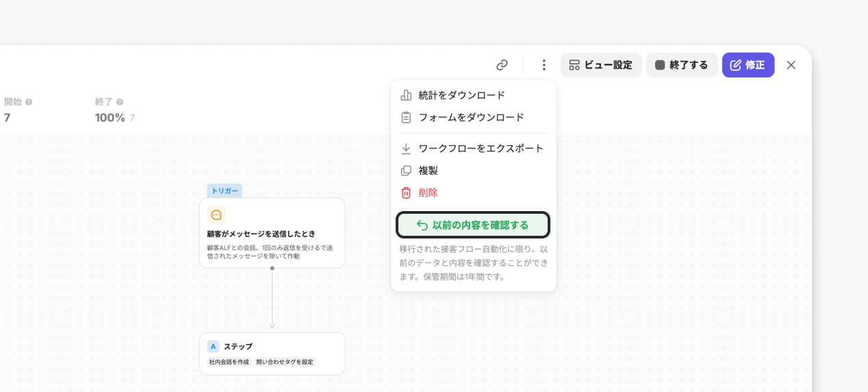Click 以前の内容を確認する button
Screen dimensions: 868x392
click(x=473, y=225)
